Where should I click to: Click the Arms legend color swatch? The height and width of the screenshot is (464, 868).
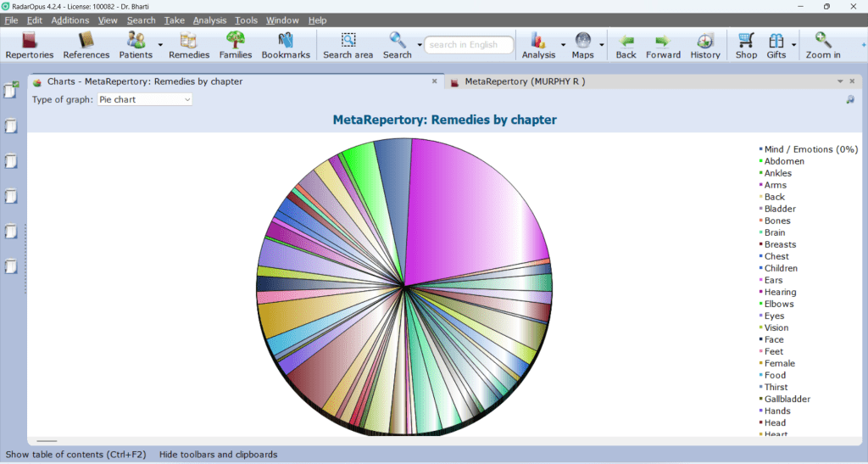760,185
